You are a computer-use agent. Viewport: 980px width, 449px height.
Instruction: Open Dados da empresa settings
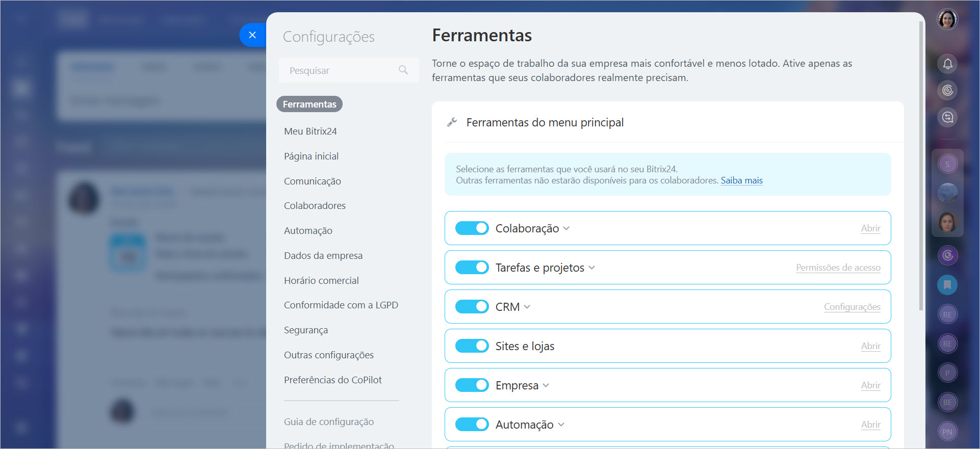pos(323,256)
